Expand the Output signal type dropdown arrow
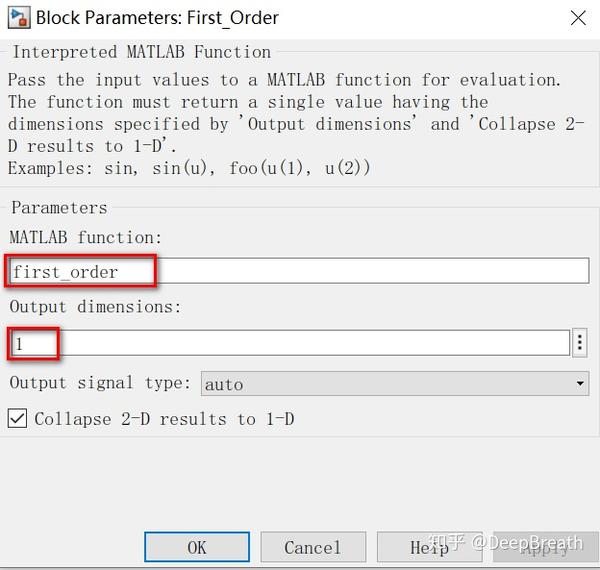600x570 pixels. point(580,383)
